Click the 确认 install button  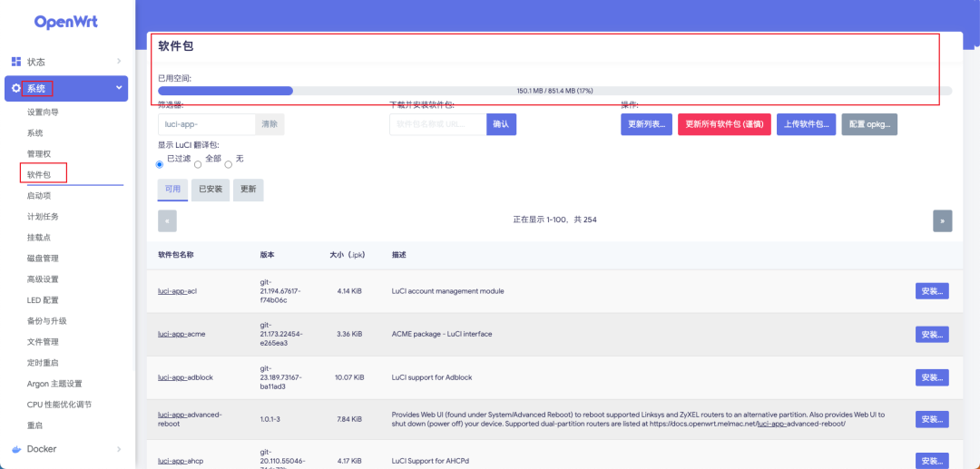(501, 124)
